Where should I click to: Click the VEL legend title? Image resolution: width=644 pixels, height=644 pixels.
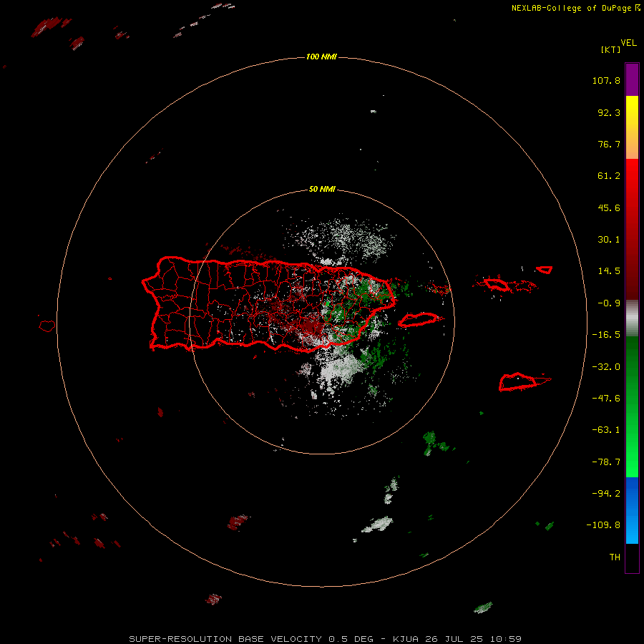628,43
